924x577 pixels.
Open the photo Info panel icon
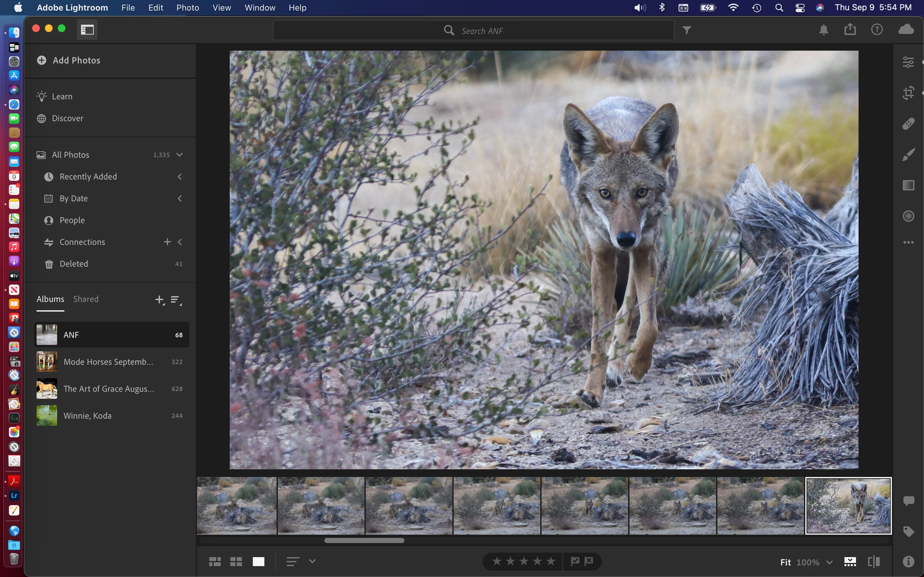pos(908,561)
